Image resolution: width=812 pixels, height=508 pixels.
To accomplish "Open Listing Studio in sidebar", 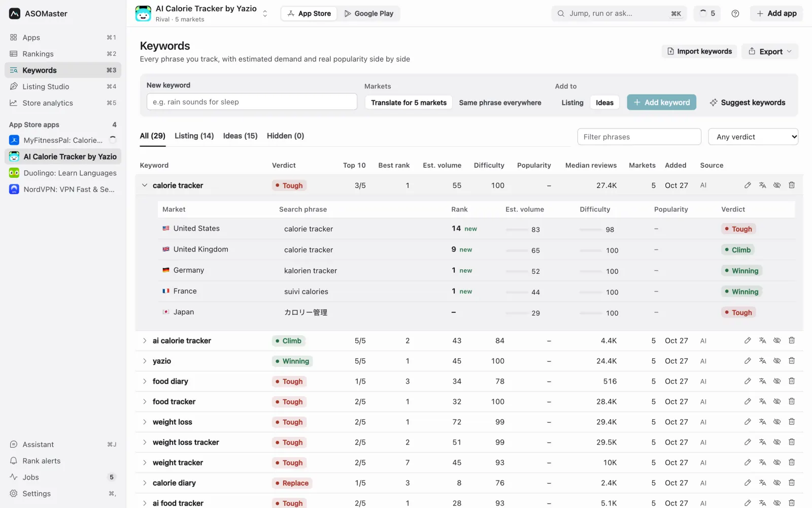I will pyautogui.click(x=63, y=86).
